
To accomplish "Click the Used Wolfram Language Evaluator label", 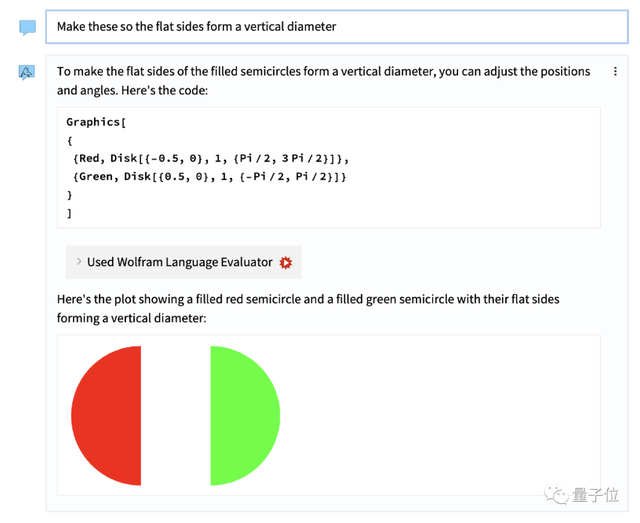I will [179, 262].
